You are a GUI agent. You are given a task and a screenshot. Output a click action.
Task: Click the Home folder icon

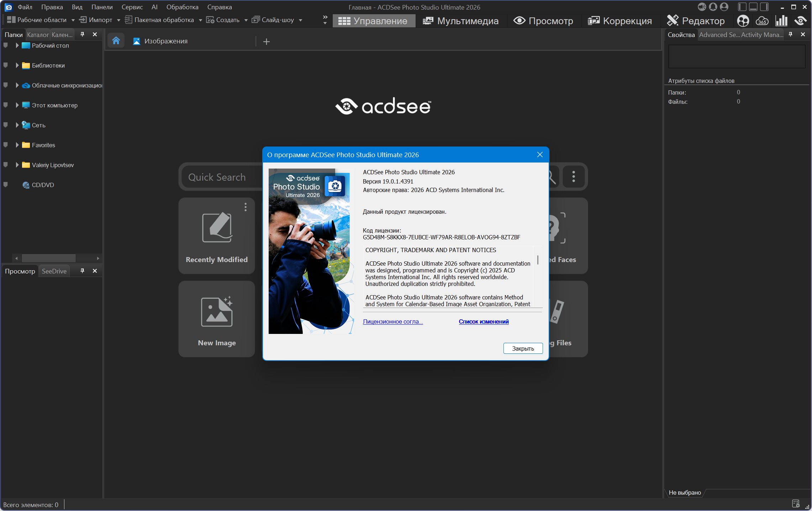(x=116, y=41)
